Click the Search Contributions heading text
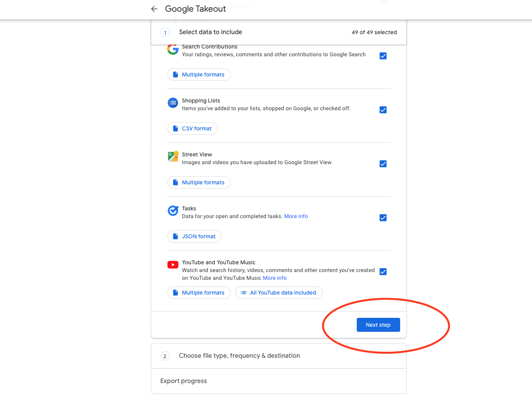The image size is (532, 397). click(x=210, y=47)
